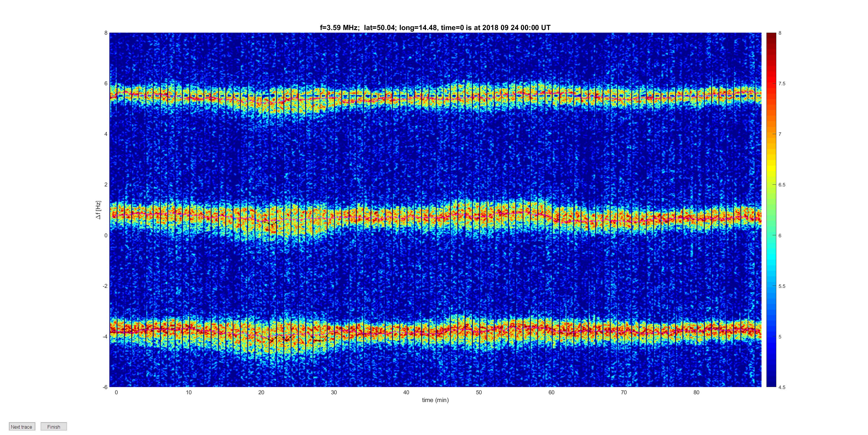868x435 pixels.
Task: Click the y-axis tick label -4
Action: click(105, 337)
